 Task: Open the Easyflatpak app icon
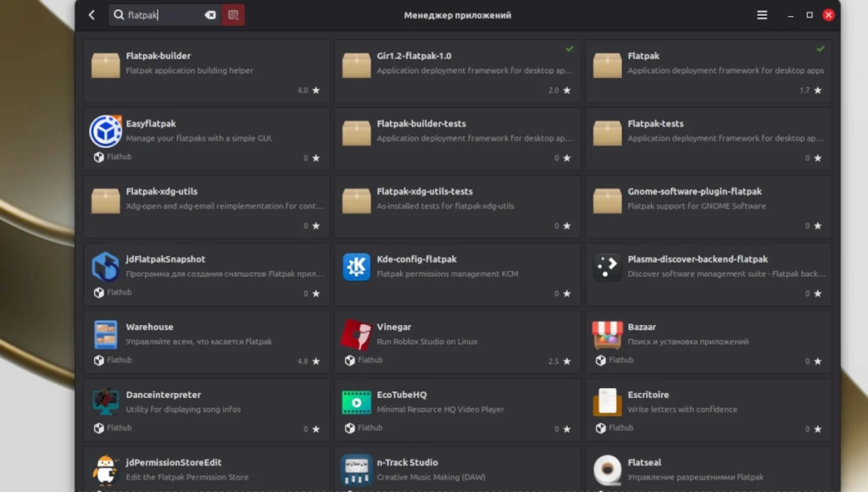(x=105, y=131)
